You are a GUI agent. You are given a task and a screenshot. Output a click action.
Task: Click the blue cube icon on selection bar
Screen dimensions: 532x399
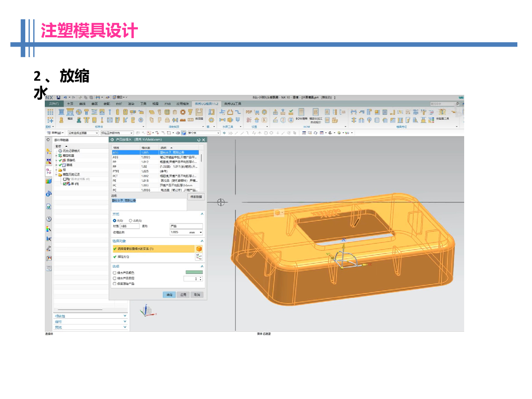[184, 133]
